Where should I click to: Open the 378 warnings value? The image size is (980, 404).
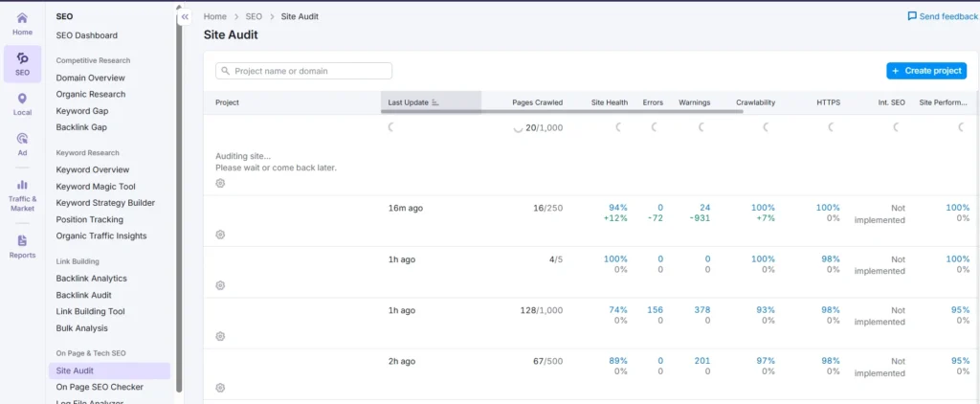click(702, 310)
